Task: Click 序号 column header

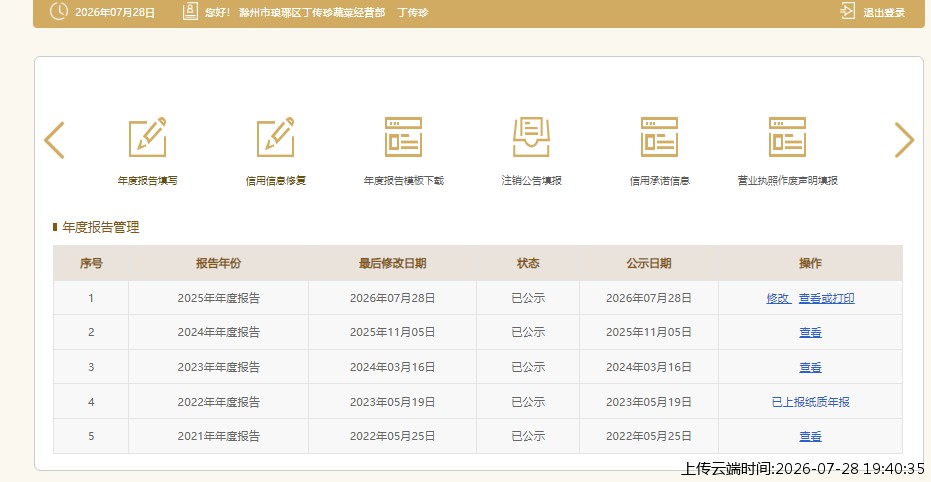Action: click(91, 264)
